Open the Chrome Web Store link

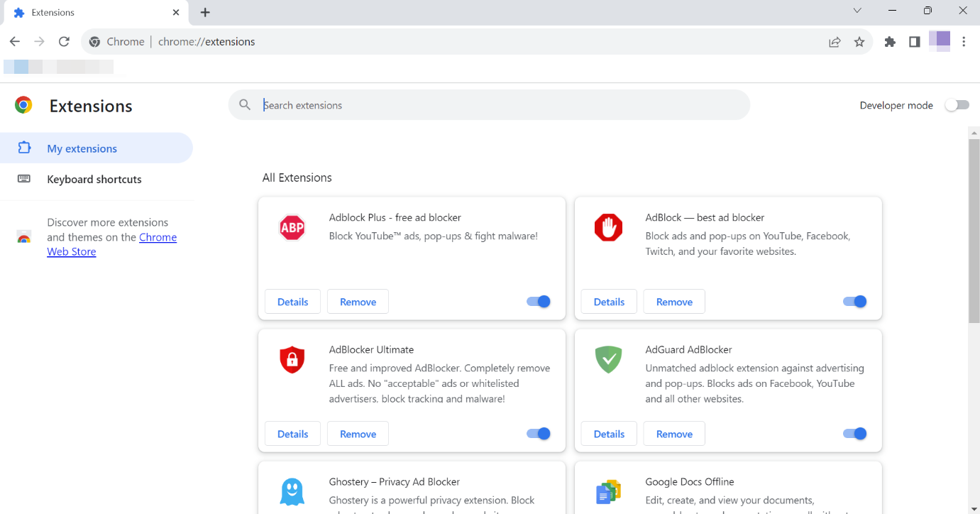[112, 244]
